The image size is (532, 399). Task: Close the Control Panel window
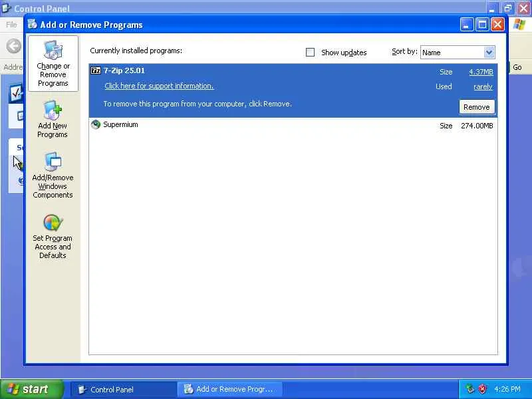[x=524, y=8]
